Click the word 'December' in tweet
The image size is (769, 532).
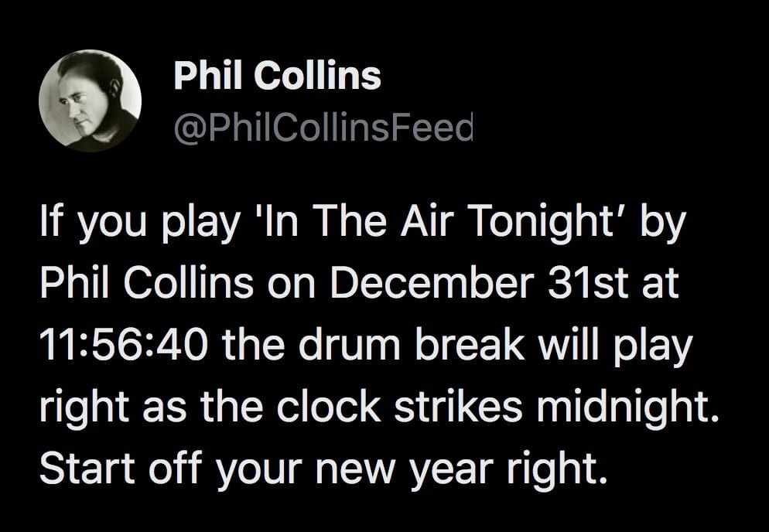431,285
